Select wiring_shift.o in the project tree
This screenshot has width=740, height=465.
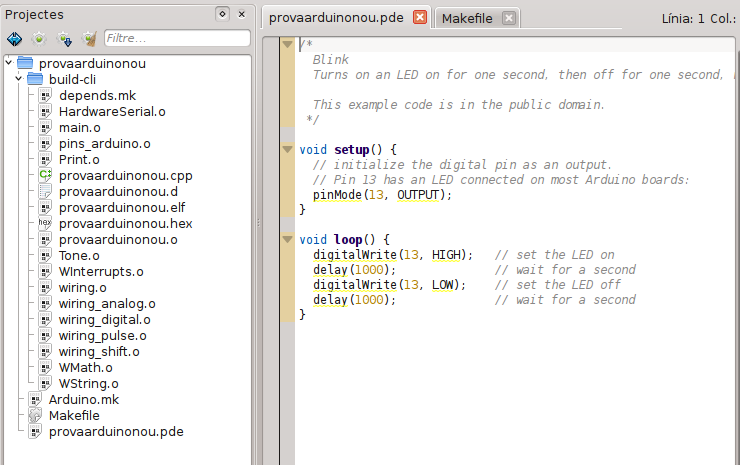(x=99, y=352)
